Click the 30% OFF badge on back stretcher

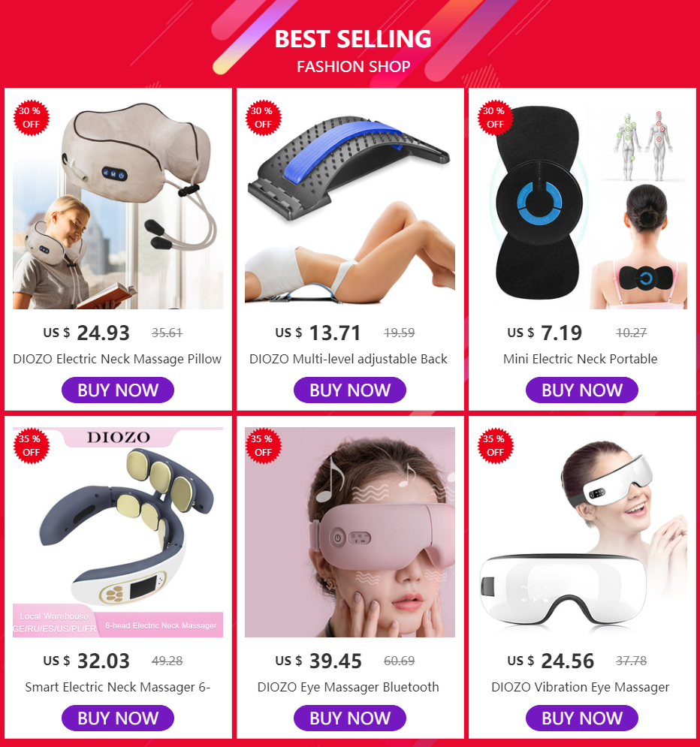click(263, 118)
